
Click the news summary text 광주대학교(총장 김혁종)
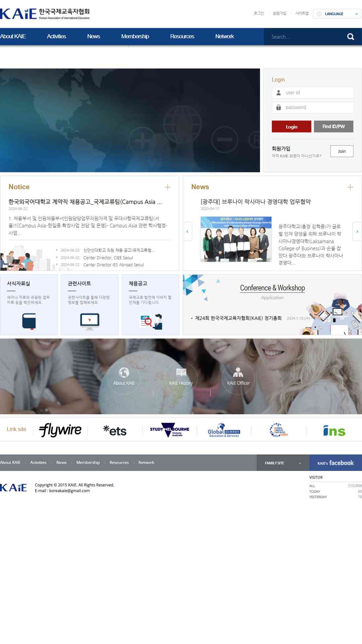point(311,245)
